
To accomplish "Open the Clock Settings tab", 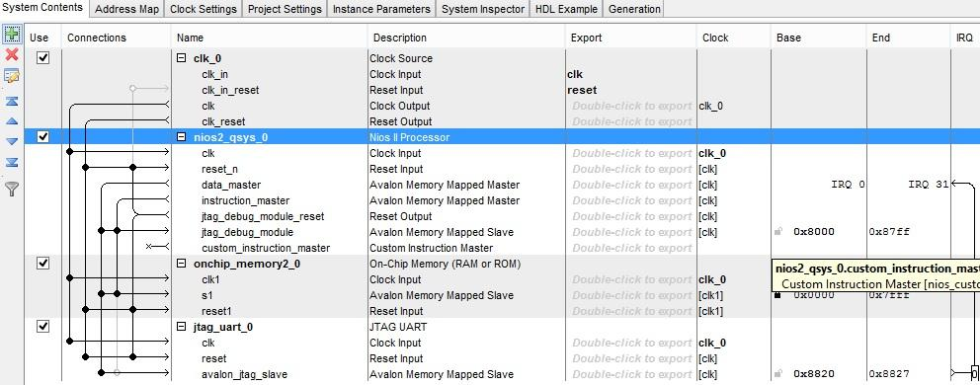I will coord(204,9).
